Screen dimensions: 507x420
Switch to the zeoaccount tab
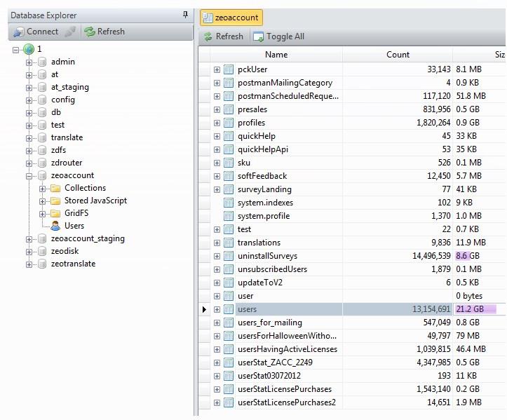tap(231, 18)
